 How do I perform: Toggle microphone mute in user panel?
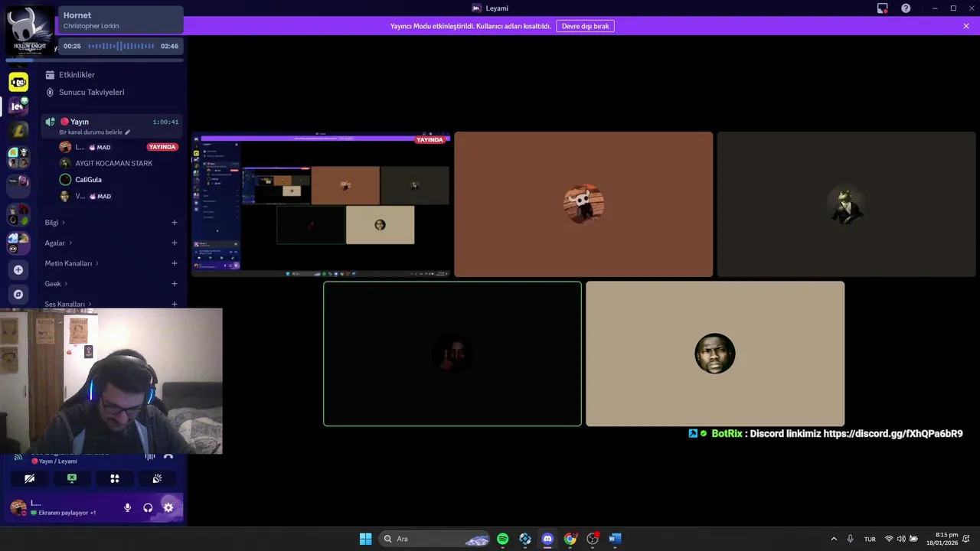[128, 507]
